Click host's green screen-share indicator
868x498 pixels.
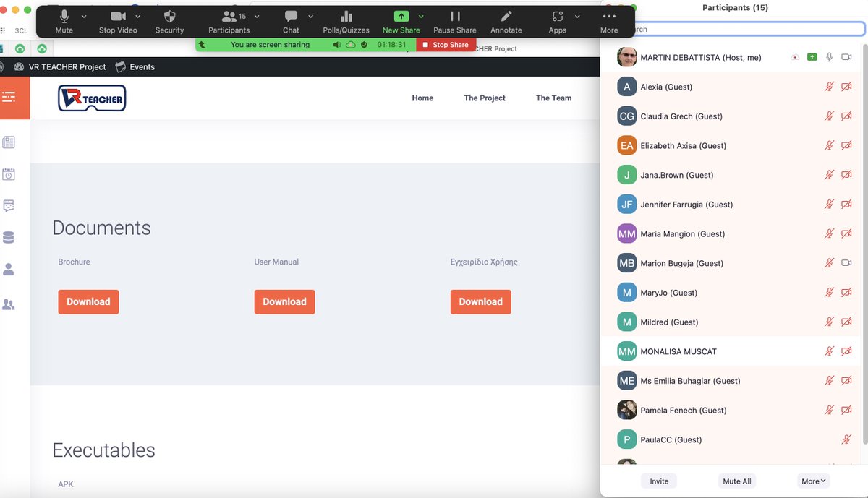[812, 57]
